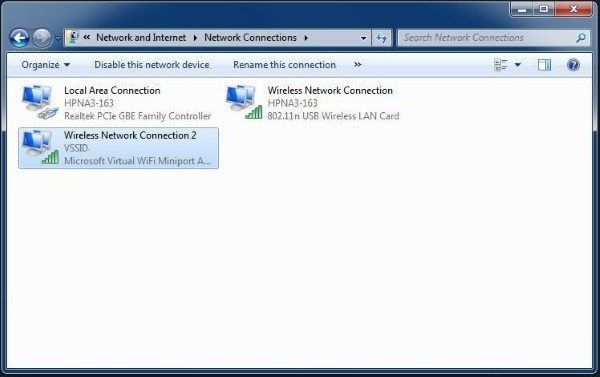600x377 pixels.
Task: Click Network and Internet breadcrumb
Action: coord(141,38)
